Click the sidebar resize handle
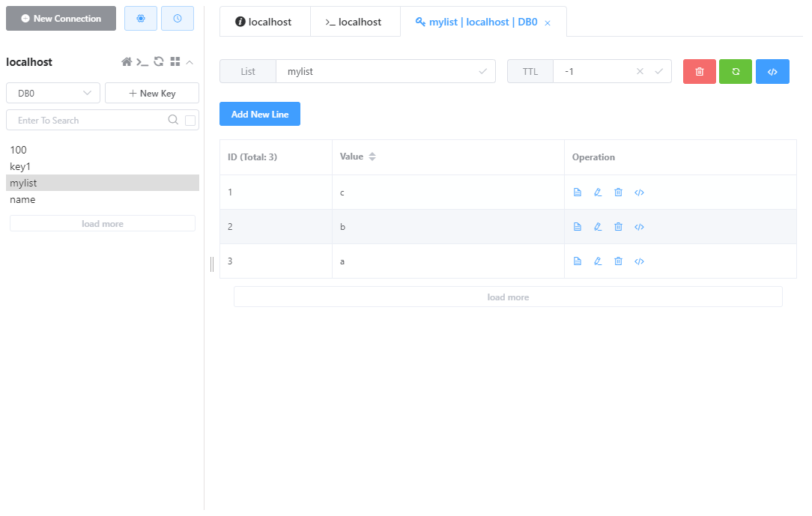This screenshot has width=812, height=516. tap(212, 264)
